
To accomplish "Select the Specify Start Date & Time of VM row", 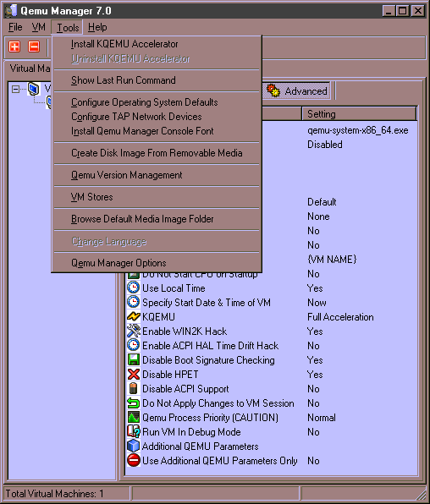I will [272, 303].
